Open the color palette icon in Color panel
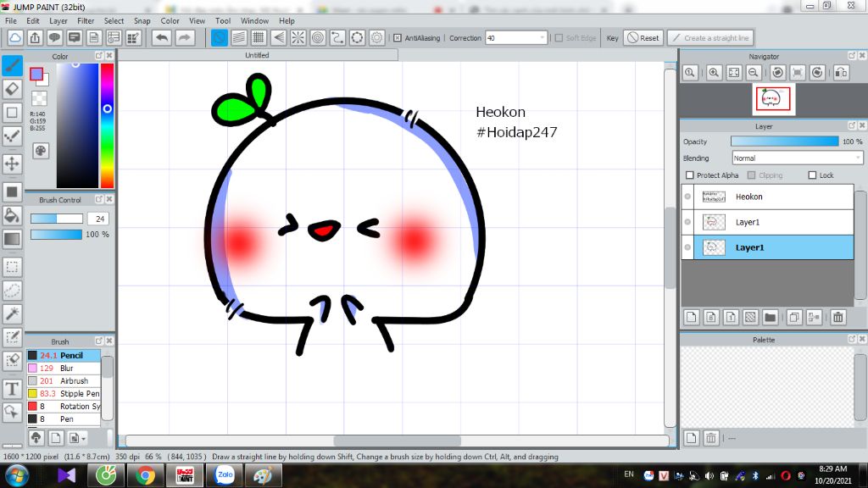 [41, 151]
